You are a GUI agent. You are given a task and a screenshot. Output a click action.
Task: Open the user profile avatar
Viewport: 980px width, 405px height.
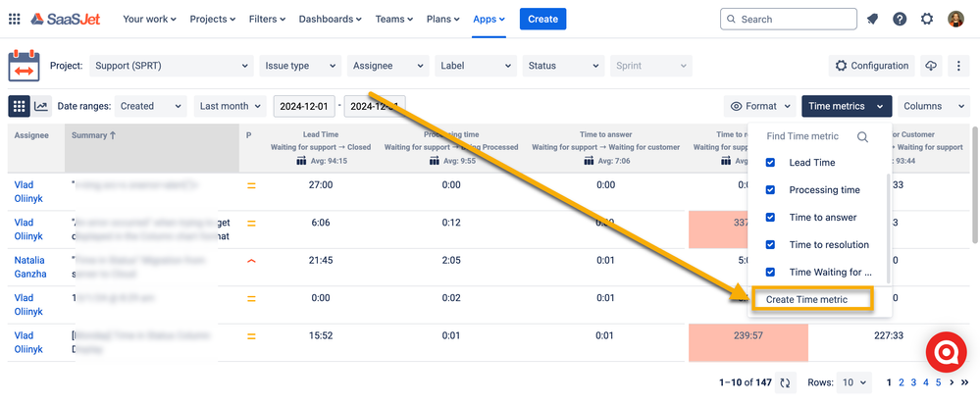pos(955,20)
